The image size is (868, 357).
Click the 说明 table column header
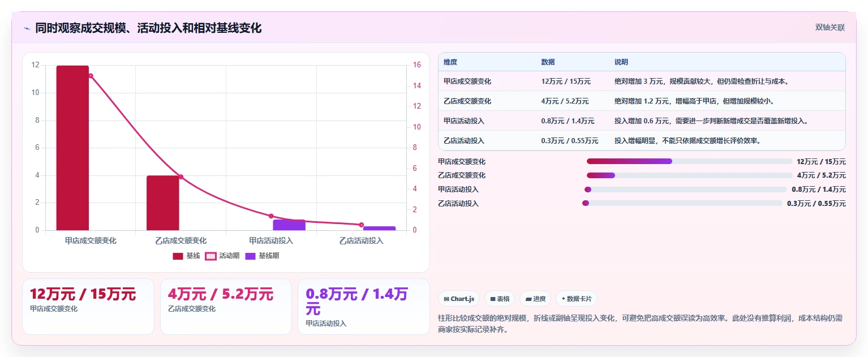click(621, 62)
